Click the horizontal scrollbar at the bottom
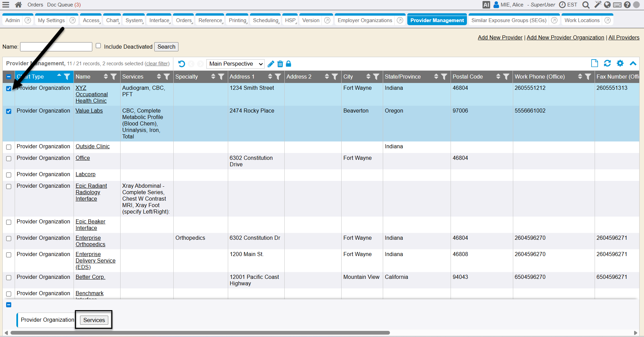The width and height of the screenshot is (644, 337). tap(200, 333)
